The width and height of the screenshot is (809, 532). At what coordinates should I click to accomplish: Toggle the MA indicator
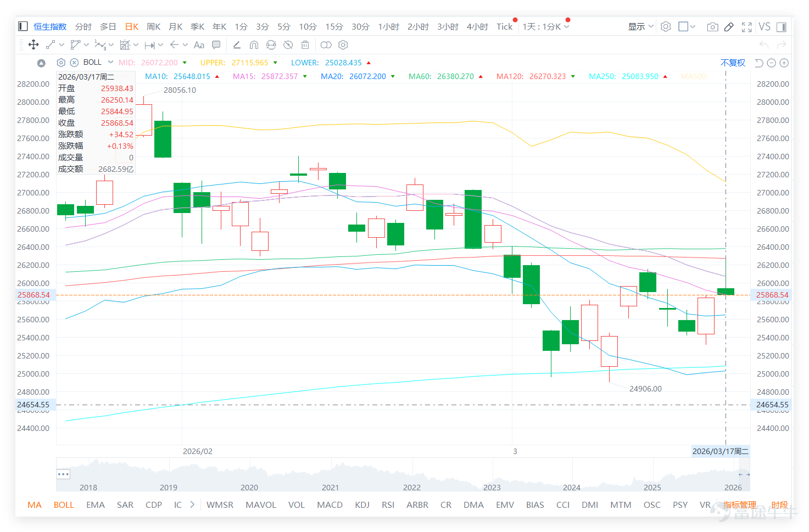coord(35,505)
